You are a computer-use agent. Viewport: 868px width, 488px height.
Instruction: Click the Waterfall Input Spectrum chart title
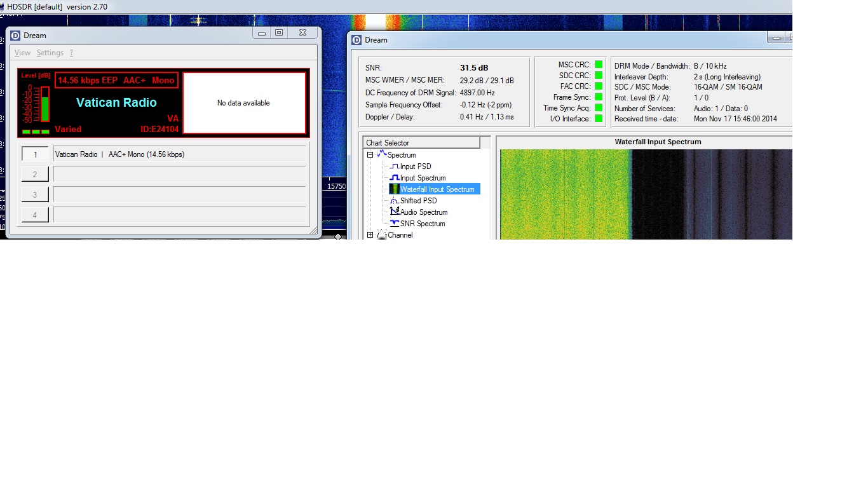point(658,142)
